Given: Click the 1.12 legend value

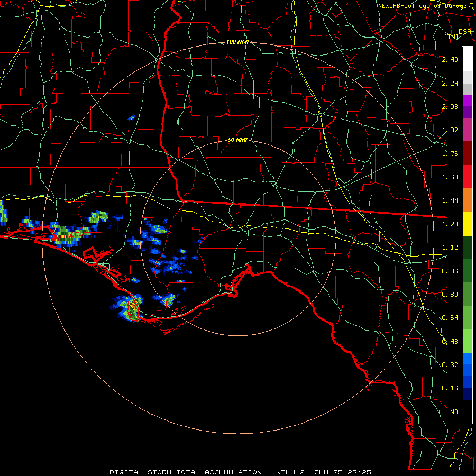Looking at the screenshot, I should coord(450,248).
